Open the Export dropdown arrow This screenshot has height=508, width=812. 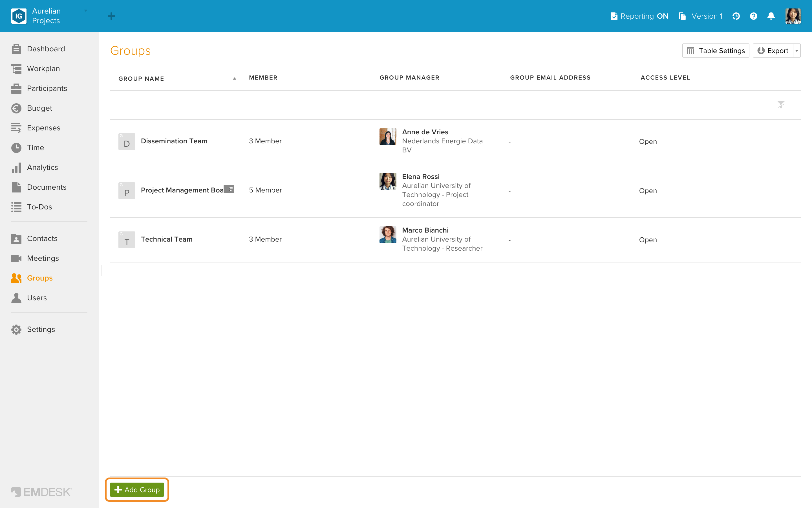pos(796,51)
